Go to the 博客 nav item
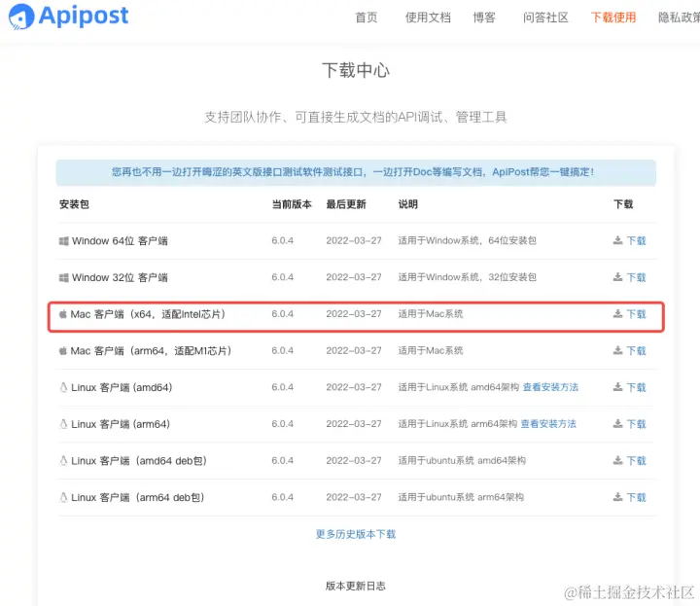The image size is (700, 606). pyautogui.click(x=484, y=18)
